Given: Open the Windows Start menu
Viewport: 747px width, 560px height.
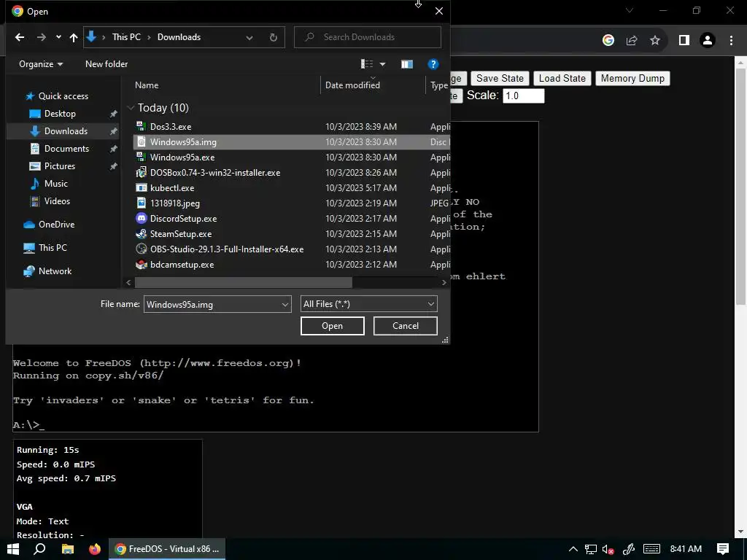Looking at the screenshot, I should click(13, 549).
